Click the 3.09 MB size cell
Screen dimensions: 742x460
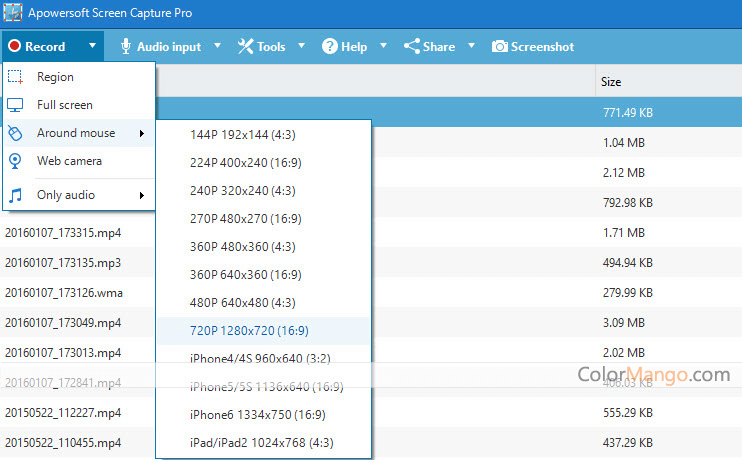coord(624,323)
